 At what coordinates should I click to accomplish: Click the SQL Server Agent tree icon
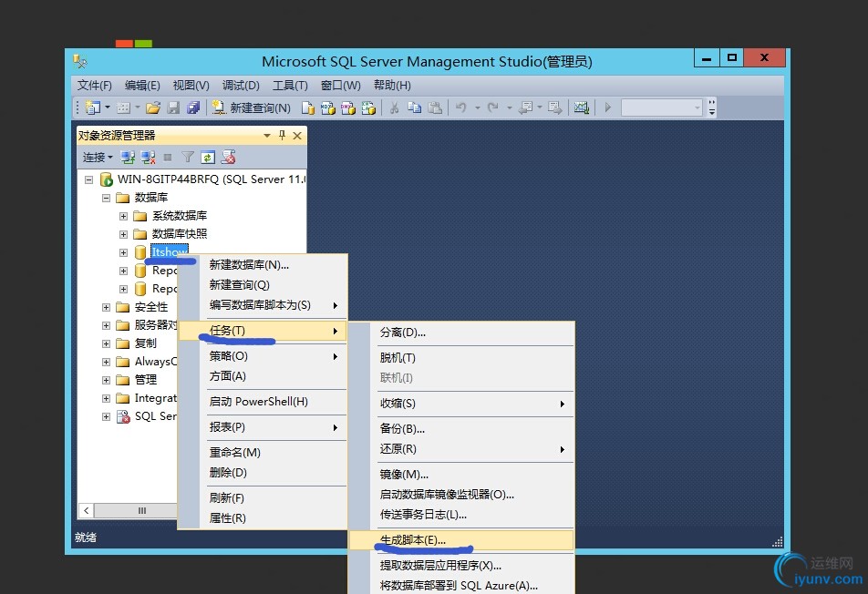coord(123,416)
